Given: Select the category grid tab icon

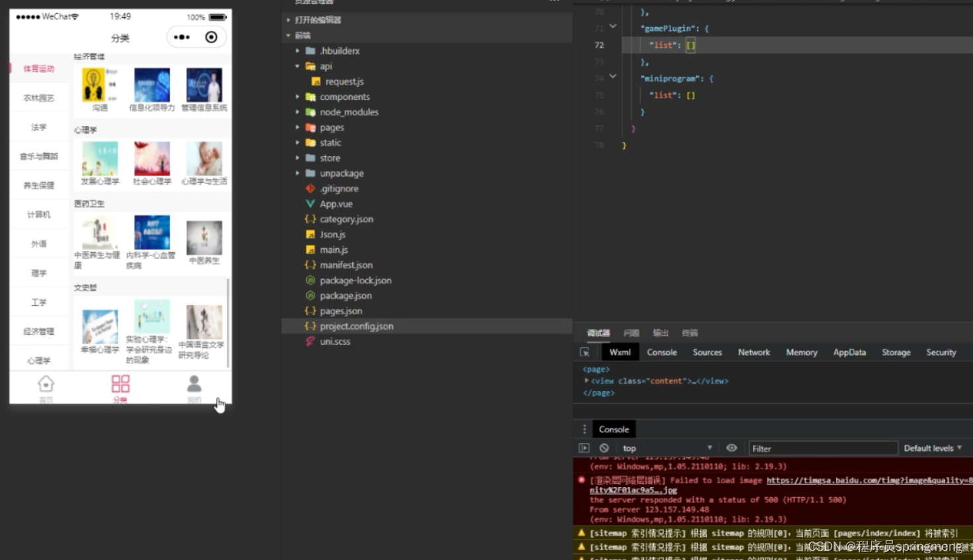Looking at the screenshot, I should pyautogui.click(x=120, y=384).
